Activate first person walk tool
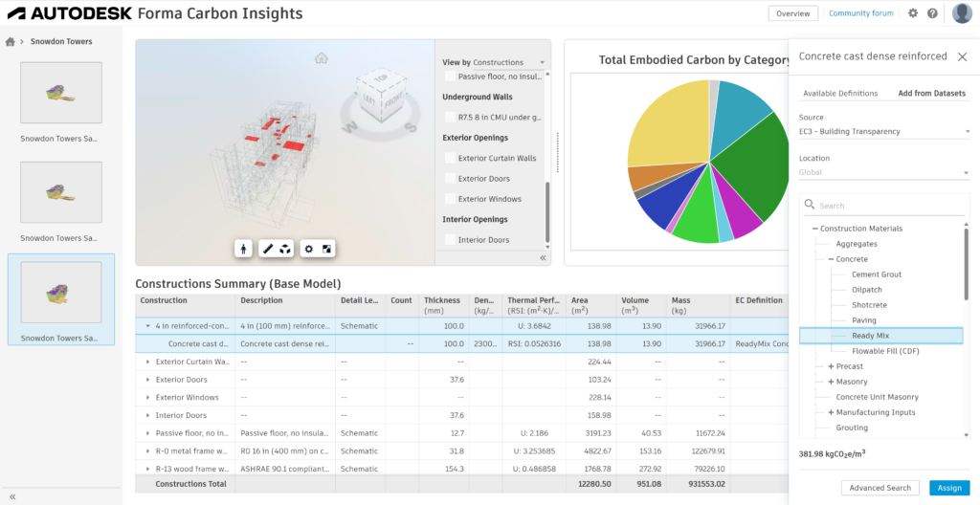980x505 pixels. pyautogui.click(x=243, y=249)
